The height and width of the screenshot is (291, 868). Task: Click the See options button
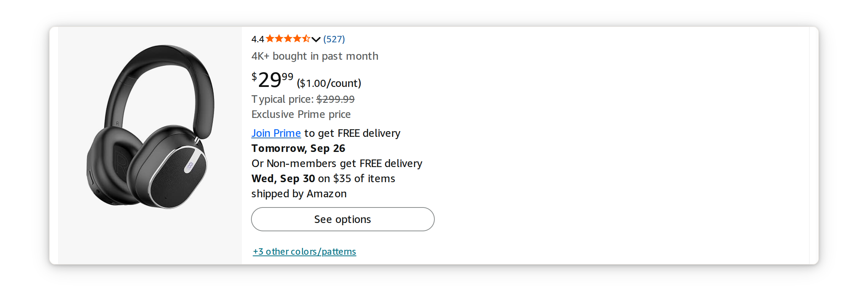coord(343,219)
